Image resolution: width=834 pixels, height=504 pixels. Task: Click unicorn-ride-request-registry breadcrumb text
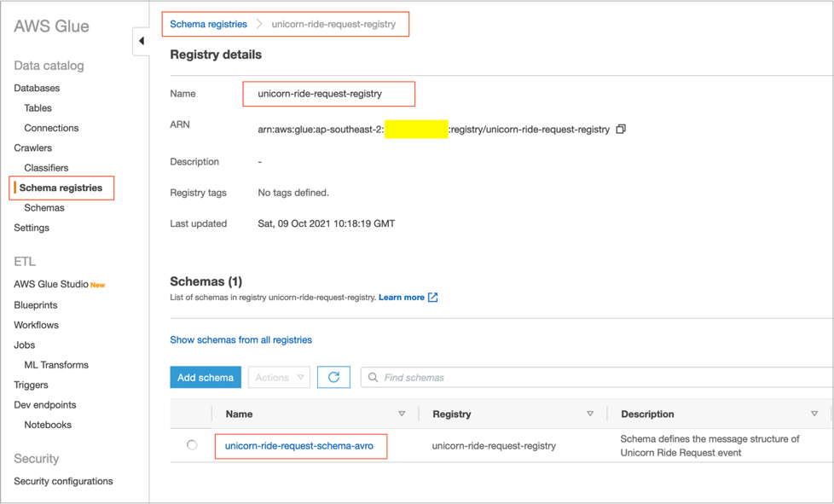[333, 24]
